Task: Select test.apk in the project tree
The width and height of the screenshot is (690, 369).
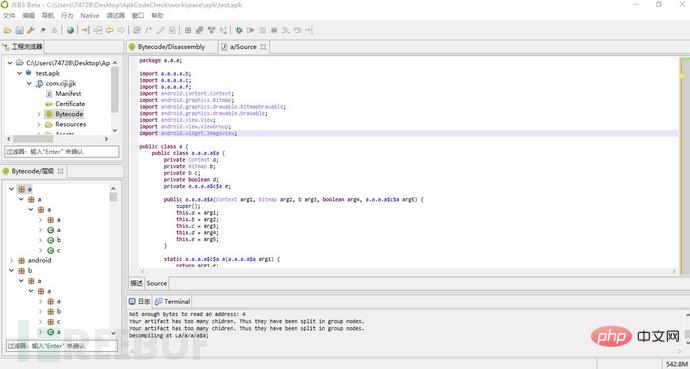Action: (48, 73)
